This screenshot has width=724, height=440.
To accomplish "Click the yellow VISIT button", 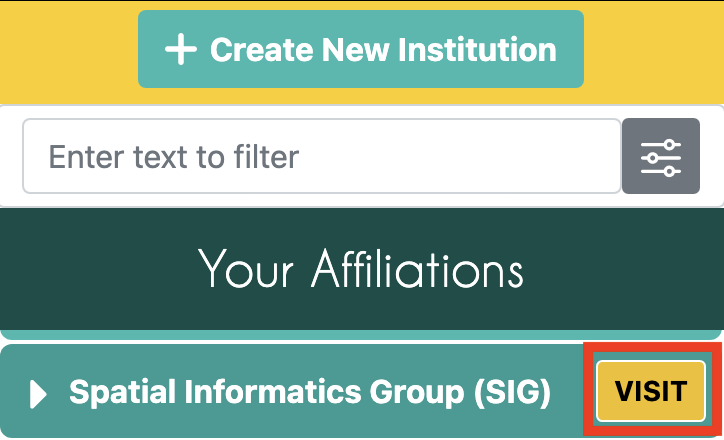I will (x=651, y=391).
